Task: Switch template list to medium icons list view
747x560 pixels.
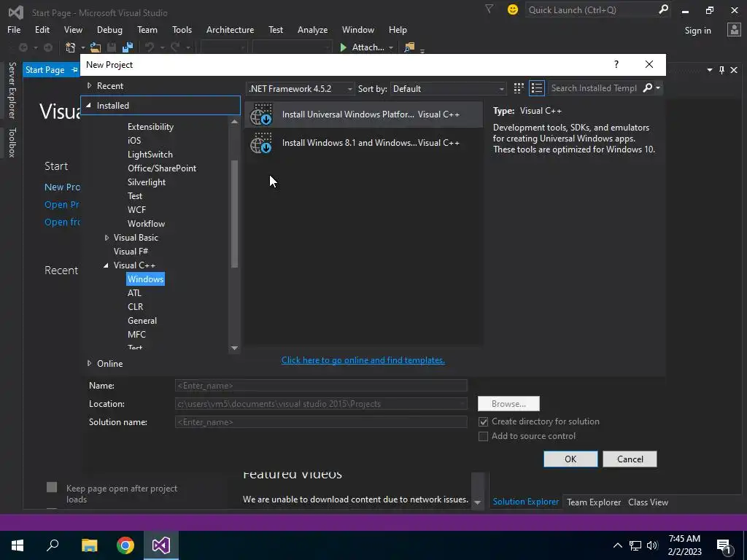Action: click(x=536, y=88)
